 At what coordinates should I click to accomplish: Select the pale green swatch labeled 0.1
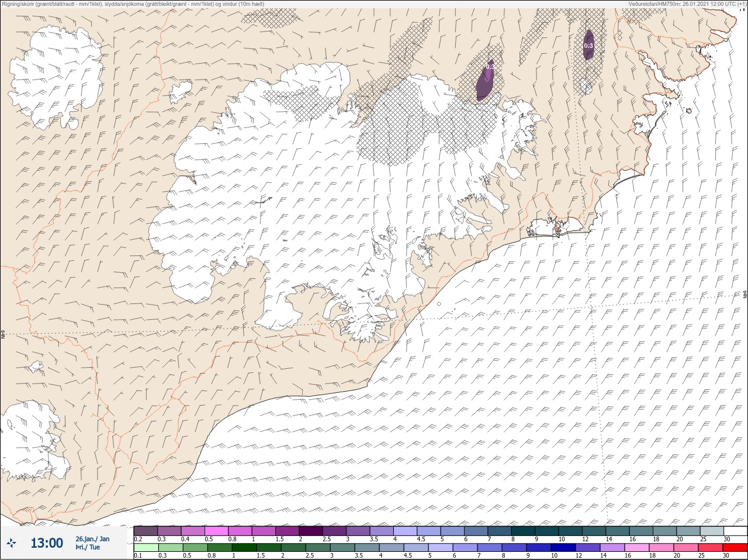click(x=146, y=548)
